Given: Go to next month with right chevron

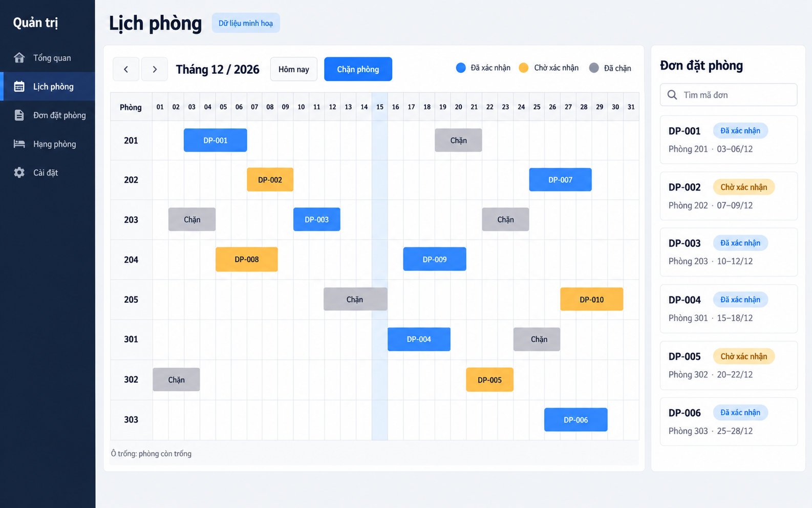Looking at the screenshot, I should [155, 69].
